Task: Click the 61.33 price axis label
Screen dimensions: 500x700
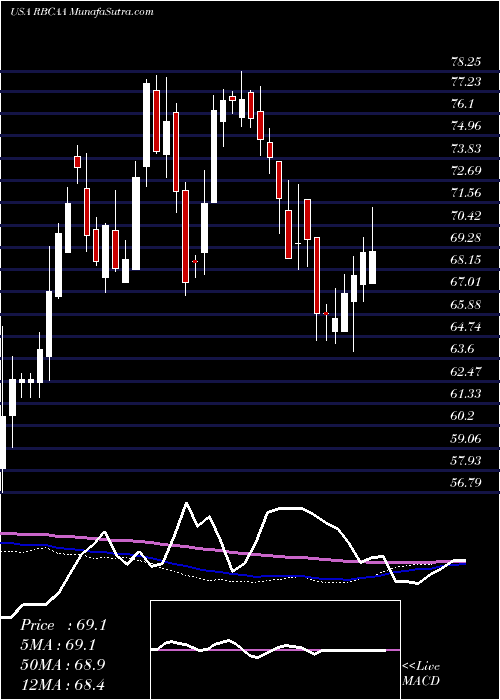Action: pyautogui.click(x=467, y=394)
